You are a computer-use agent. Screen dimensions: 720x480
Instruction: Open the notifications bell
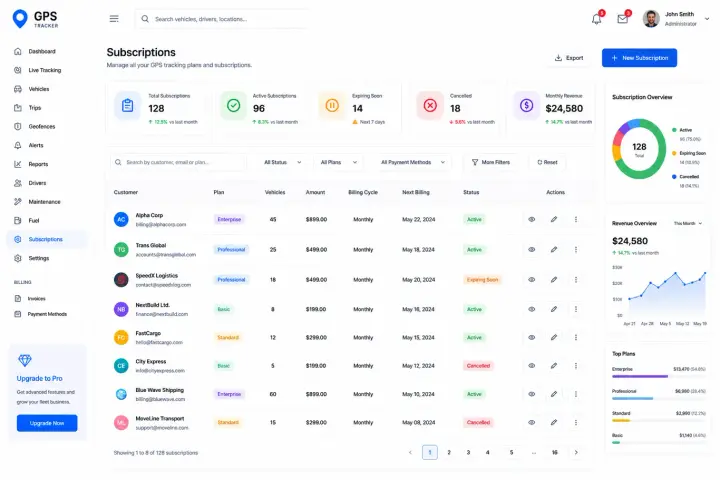pyautogui.click(x=596, y=19)
